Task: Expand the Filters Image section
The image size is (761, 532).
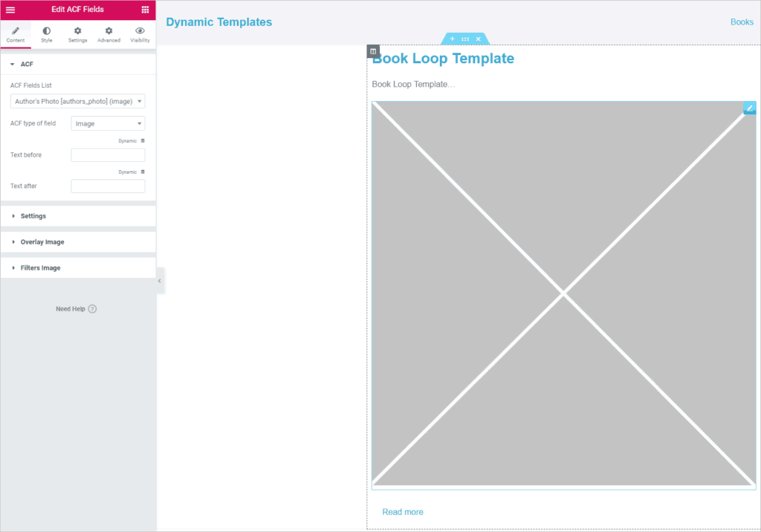Action: (x=40, y=268)
